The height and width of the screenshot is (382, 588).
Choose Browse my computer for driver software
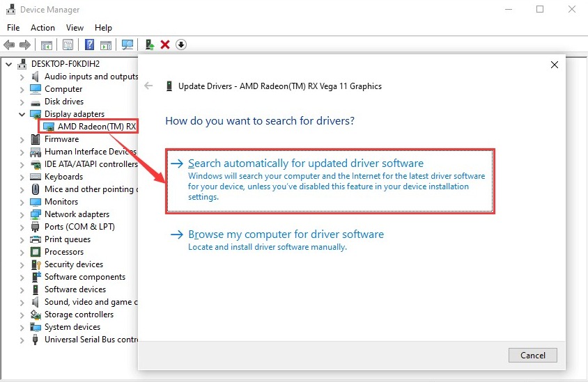pyautogui.click(x=286, y=234)
